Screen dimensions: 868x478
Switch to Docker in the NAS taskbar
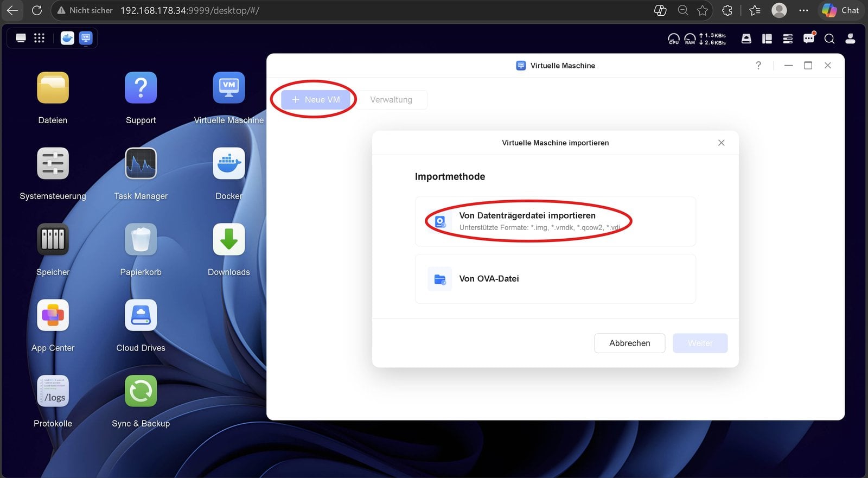tap(67, 38)
